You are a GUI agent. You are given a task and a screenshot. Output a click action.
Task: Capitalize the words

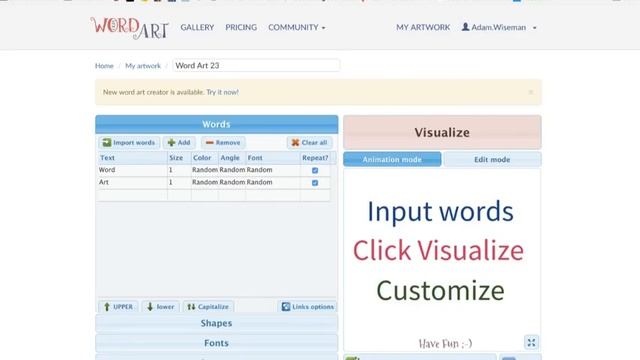208,307
